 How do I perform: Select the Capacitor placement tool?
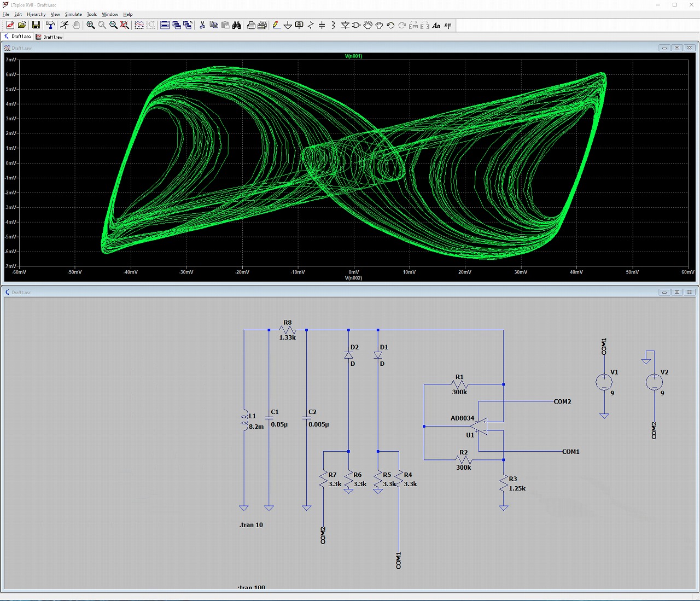tap(322, 25)
